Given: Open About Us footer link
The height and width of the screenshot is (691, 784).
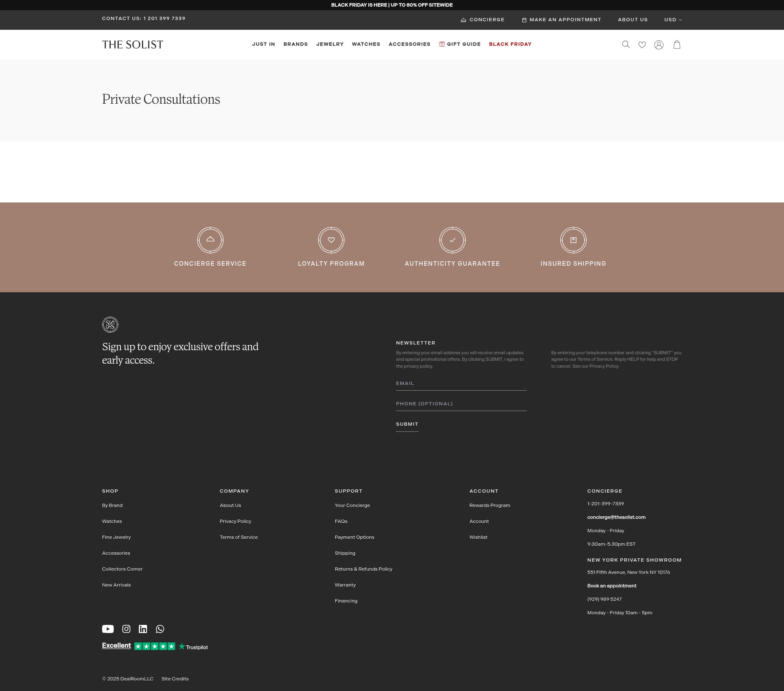Looking at the screenshot, I should 230,505.
